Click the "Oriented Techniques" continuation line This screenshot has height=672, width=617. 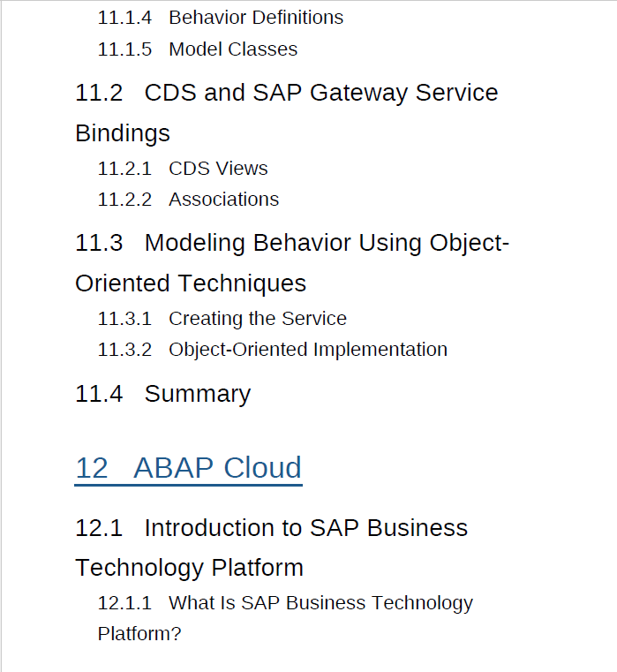coord(191,283)
